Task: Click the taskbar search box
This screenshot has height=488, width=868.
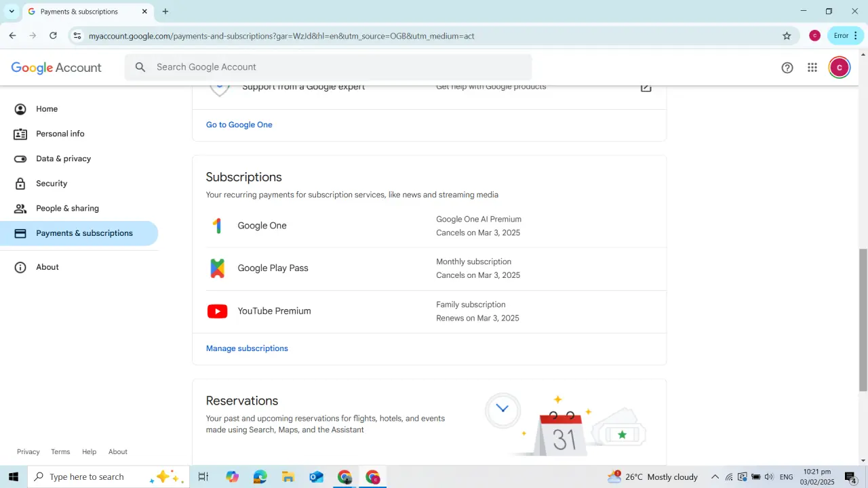Action: pos(108,477)
